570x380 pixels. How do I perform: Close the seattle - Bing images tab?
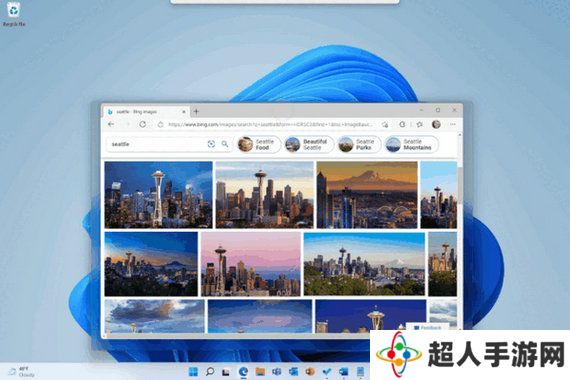pos(184,112)
